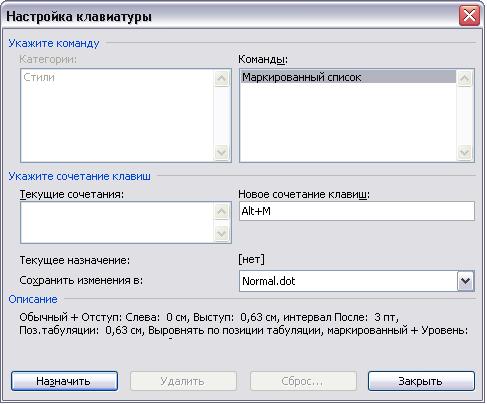Viewport: 487px width, 404px height.
Task: Click the categories list down scroll arrow
Action: (222, 153)
